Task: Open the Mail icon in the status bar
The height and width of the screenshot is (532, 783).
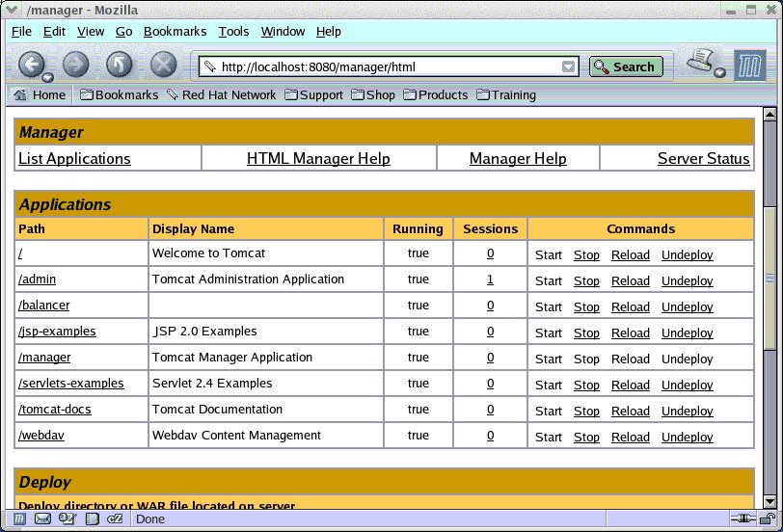Action: [x=42, y=519]
